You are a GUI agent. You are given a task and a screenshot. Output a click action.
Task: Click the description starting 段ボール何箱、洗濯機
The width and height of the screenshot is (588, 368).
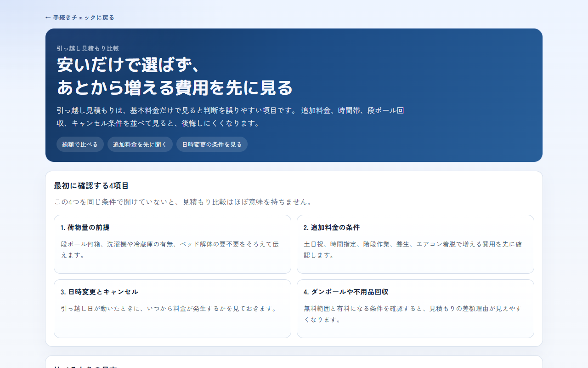coord(170,250)
